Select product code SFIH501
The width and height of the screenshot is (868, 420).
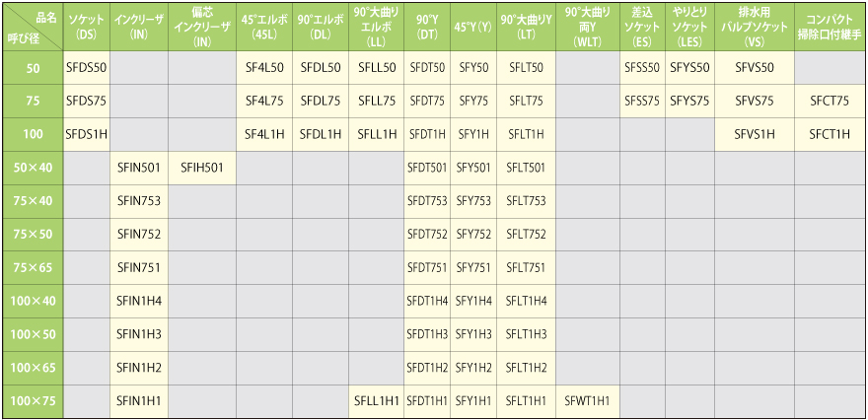[202, 168]
